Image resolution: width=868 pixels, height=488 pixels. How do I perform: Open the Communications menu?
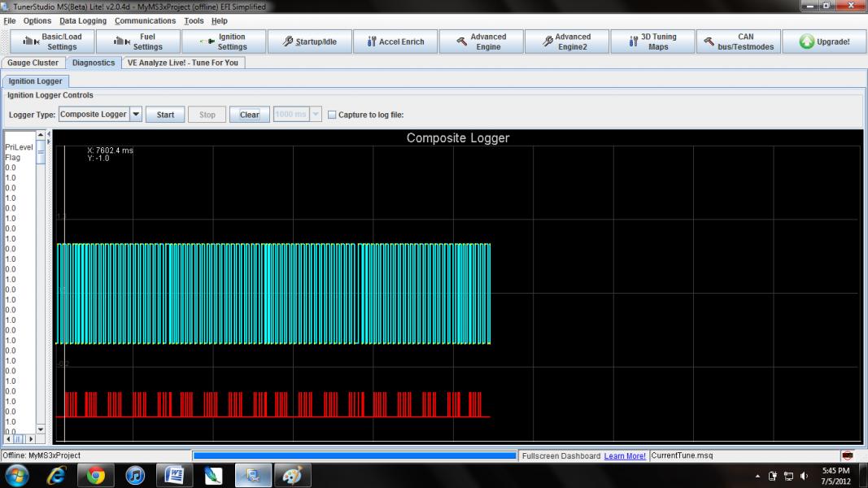tap(145, 20)
